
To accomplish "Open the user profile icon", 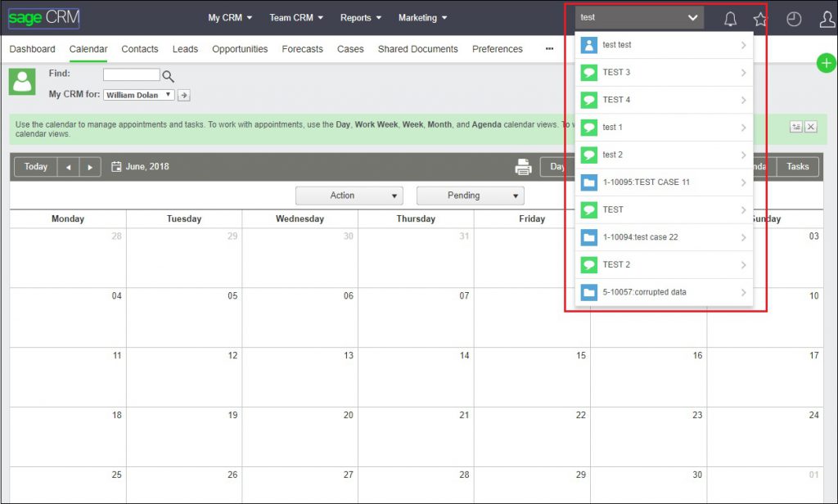I will (x=827, y=18).
